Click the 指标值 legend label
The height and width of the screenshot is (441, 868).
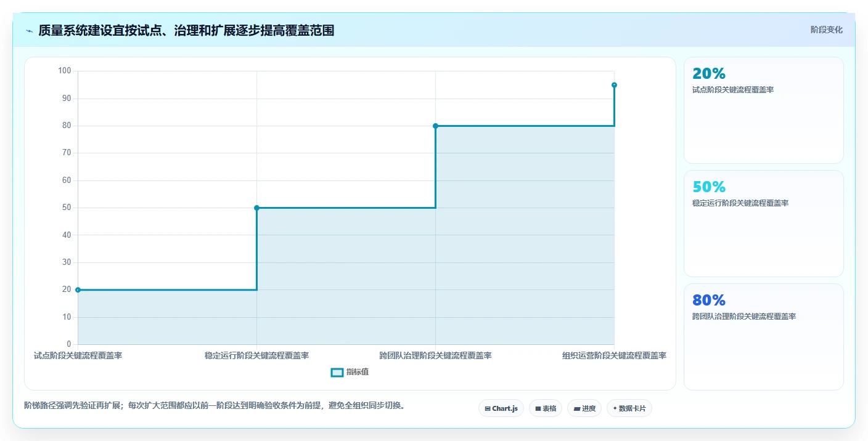coord(358,372)
